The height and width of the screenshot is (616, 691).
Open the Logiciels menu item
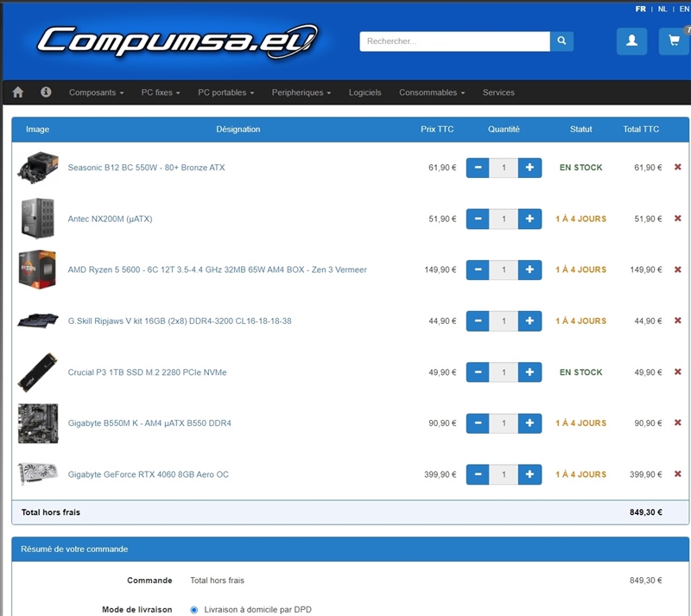(365, 92)
